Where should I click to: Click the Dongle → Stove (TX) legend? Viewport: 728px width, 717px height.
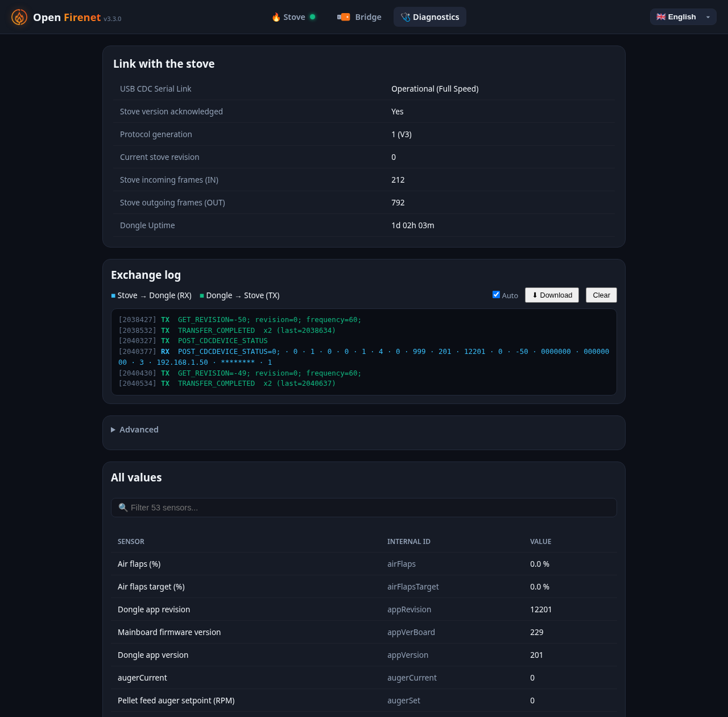pos(239,295)
